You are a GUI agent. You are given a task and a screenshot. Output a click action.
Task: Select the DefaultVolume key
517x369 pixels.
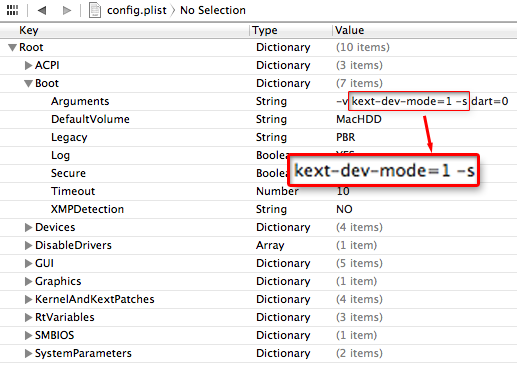(90, 119)
